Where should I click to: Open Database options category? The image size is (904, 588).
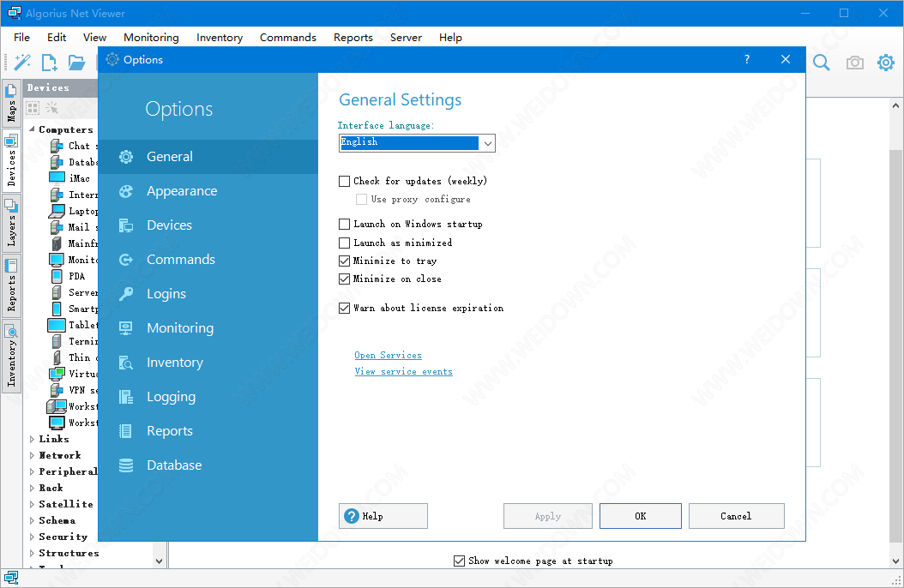pos(208,465)
